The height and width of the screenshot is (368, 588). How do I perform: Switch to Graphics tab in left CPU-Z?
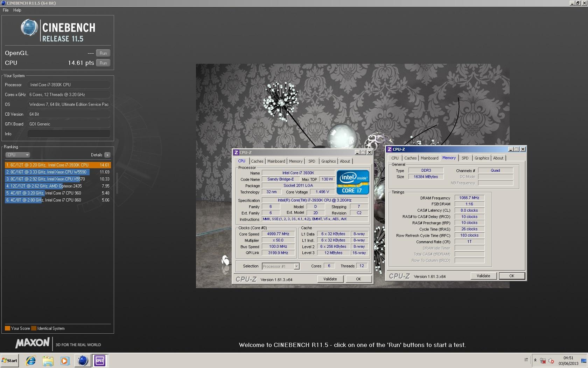point(328,161)
